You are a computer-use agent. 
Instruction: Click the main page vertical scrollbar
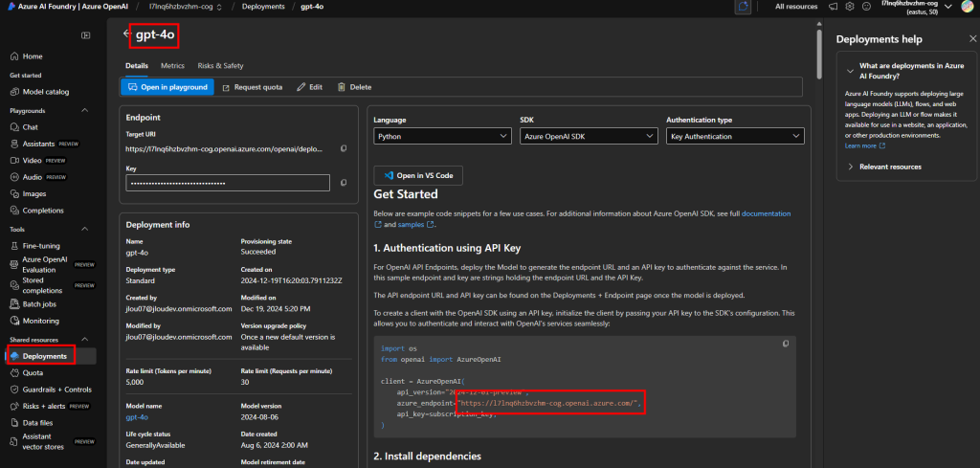pos(819,54)
